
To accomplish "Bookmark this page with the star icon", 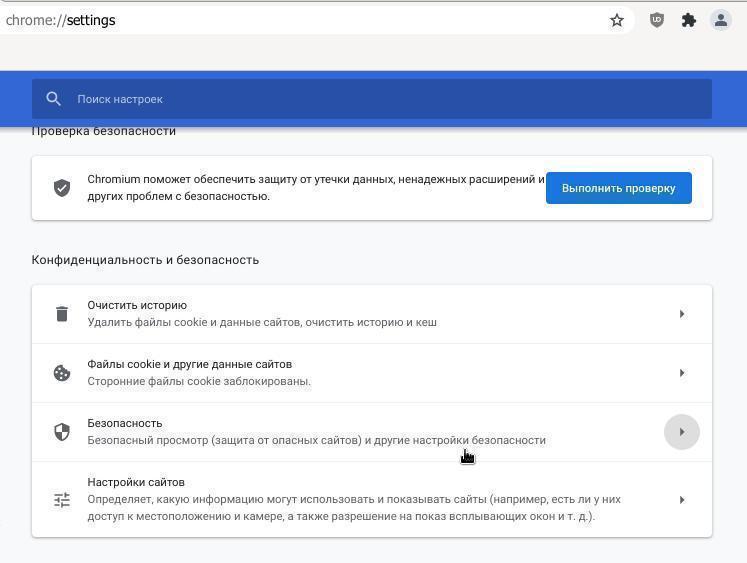I will click(616, 20).
